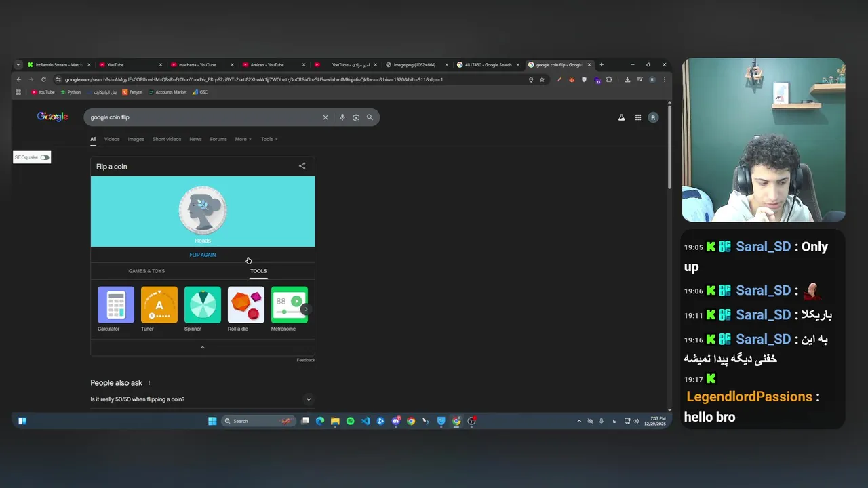Screen dimensions: 868x488
Task: Switch to News results tab
Action: pos(195,139)
